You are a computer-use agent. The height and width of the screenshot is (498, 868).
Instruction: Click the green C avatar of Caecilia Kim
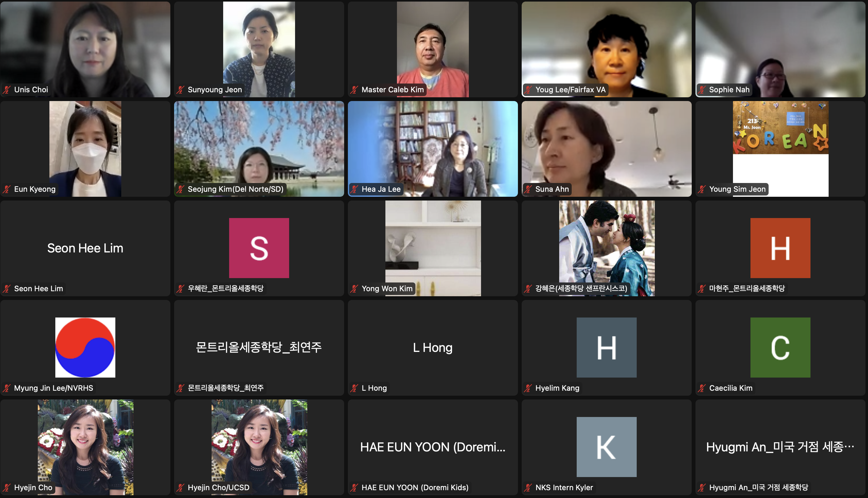click(780, 347)
